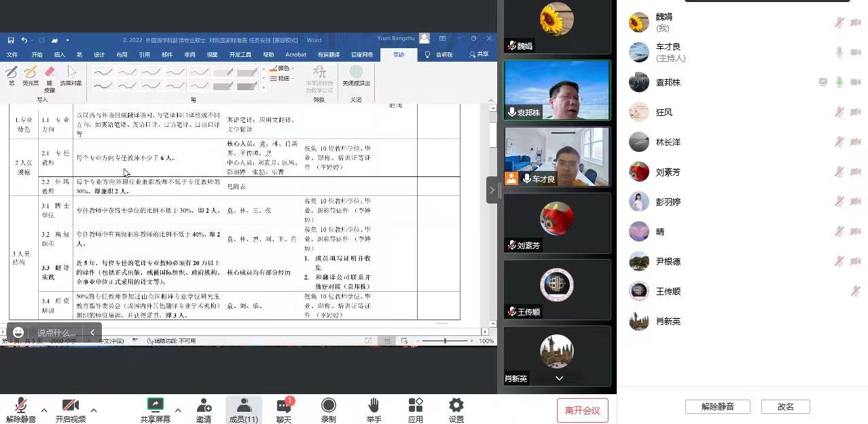
Task: Click the 袁邦株 speaker video thumbnail
Action: pos(556,90)
